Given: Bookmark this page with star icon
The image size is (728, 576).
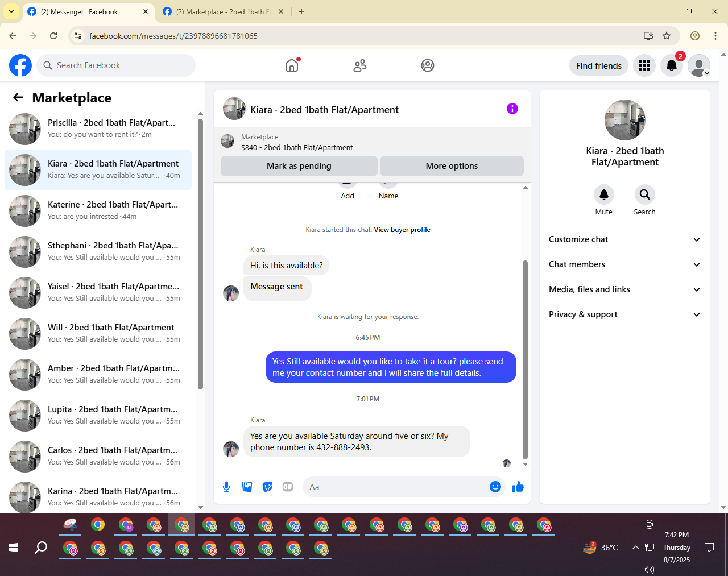Looking at the screenshot, I should [x=667, y=36].
